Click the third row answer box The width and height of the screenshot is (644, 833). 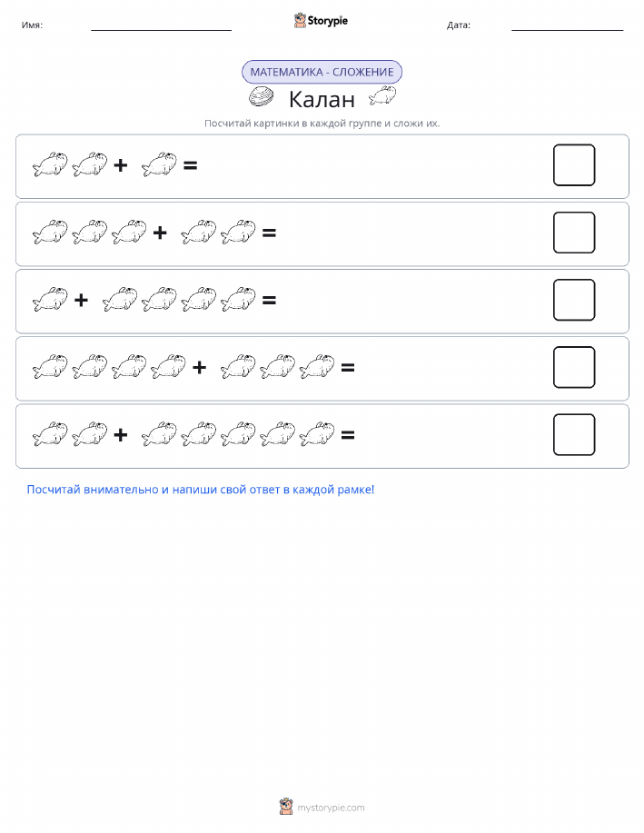pyautogui.click(x=574, y=300)
